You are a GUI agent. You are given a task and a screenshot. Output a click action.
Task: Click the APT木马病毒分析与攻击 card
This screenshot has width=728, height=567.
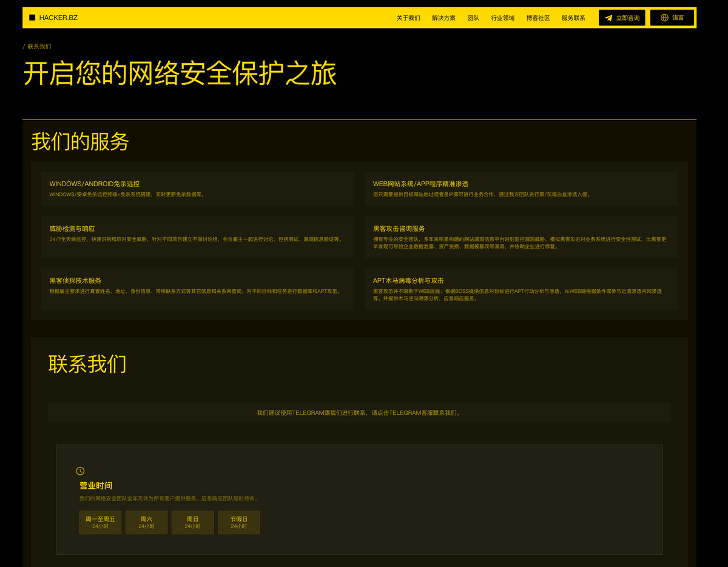tap(521, 289)
